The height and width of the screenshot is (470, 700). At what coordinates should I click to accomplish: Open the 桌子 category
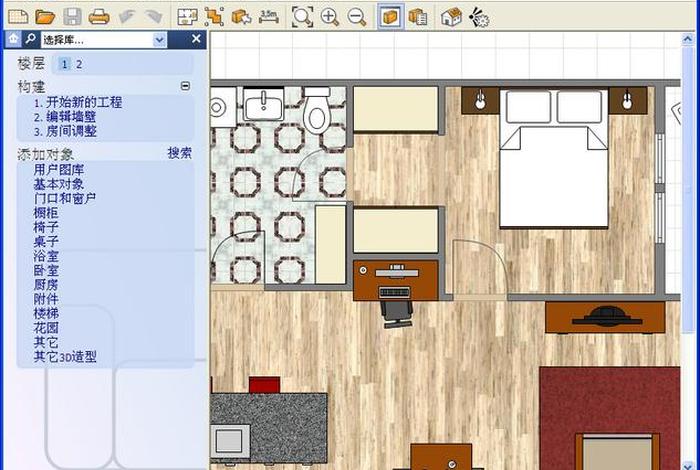[x=46, y=241]
